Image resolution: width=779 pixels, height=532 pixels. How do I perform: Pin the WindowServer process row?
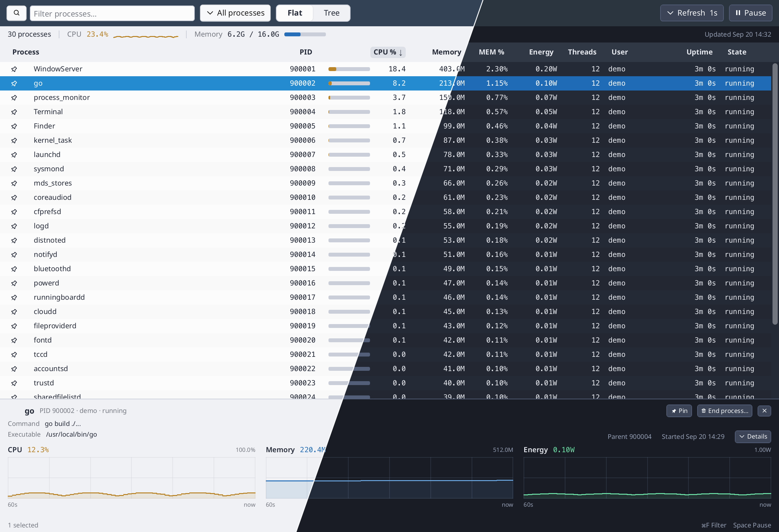coord(14,69)
